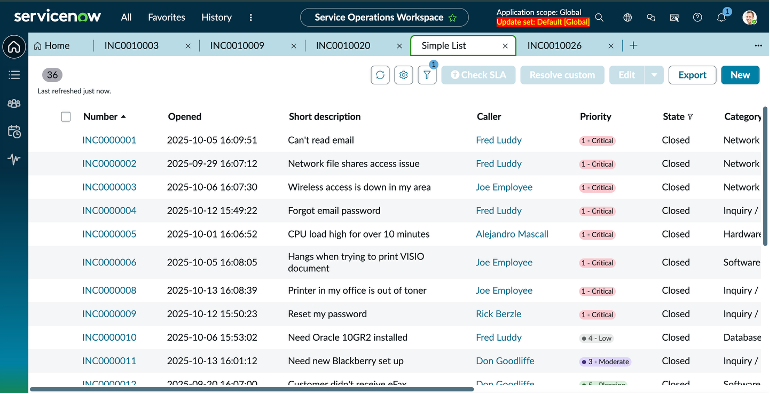Viewport: 770px width, 394px height.
Task: Sort by the Short description column header
Action: tap(325, 117)
